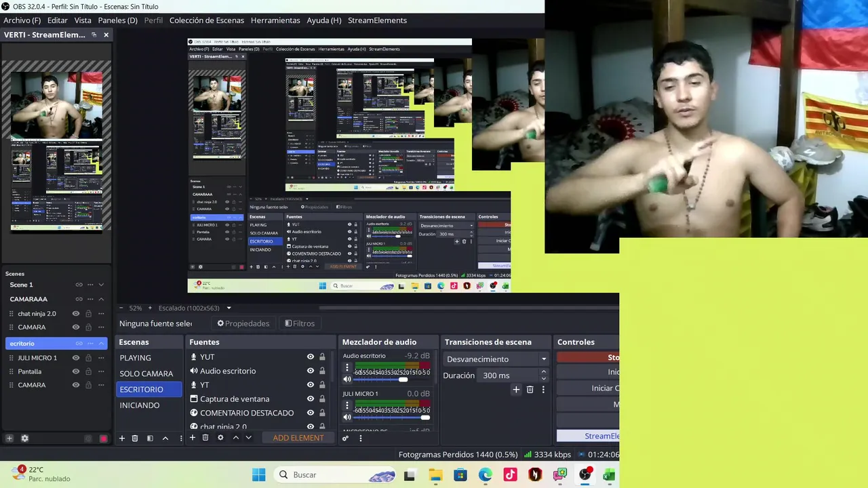Remove the source with the trash icon in Fuentes
The image size is (868, 488).
pyautogui.click(x=205, y=438)
